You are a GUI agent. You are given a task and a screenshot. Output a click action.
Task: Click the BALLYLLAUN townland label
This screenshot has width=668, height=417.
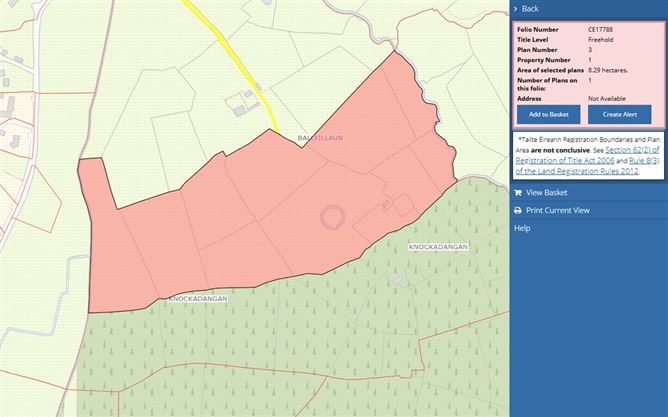(318, 137)
